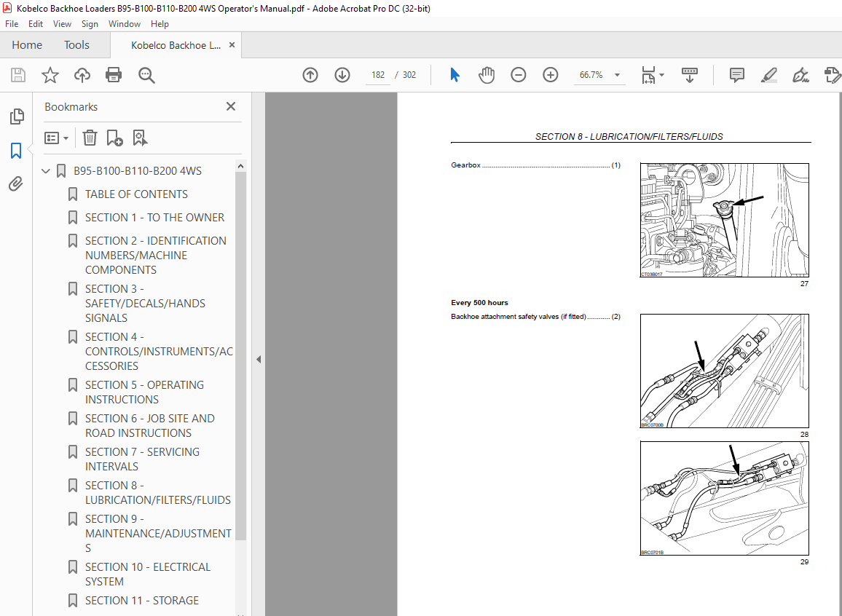The image size is (842, 616).
Task: Open bookmark options dropdown menu
Action: point(56,138)
